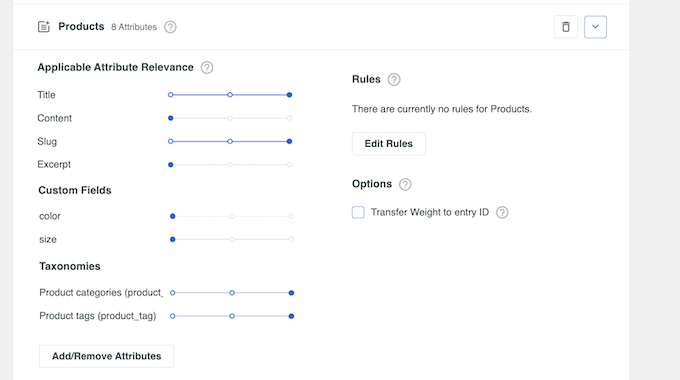Open help for Transfer Weight to entry ID
The image size is (680, 380).
point(502,213)
